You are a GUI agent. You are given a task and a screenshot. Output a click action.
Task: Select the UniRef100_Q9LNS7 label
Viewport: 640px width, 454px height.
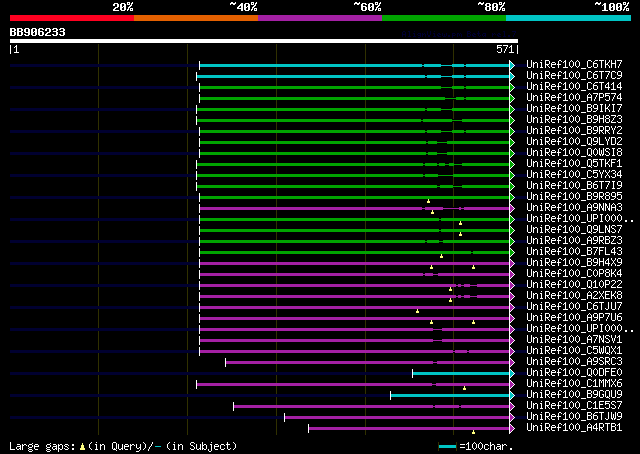tap(574, 229)
